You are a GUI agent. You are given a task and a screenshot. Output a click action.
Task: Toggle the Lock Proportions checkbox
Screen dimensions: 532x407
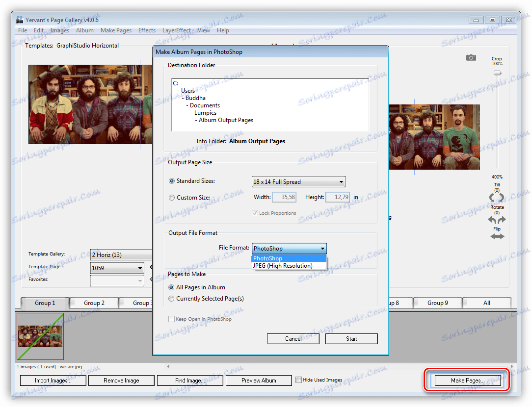[255, 213]
